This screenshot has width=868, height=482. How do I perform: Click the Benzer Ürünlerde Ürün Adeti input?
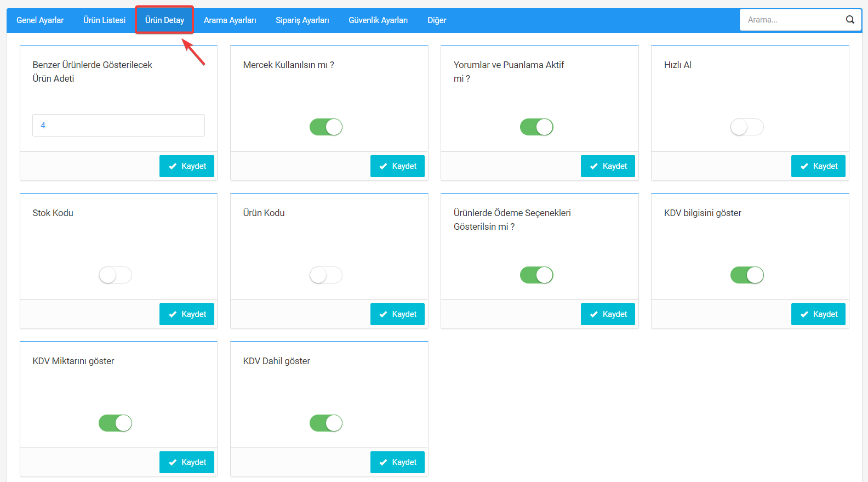pyautogui.click(x=118, y=125)
